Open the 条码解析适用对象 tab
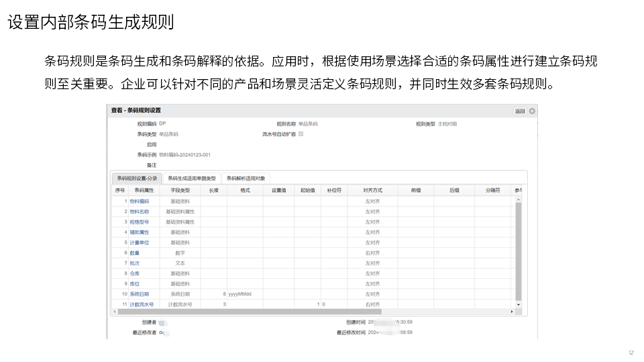The height and width of the screenshot is (362, 644). coord(246,178)
